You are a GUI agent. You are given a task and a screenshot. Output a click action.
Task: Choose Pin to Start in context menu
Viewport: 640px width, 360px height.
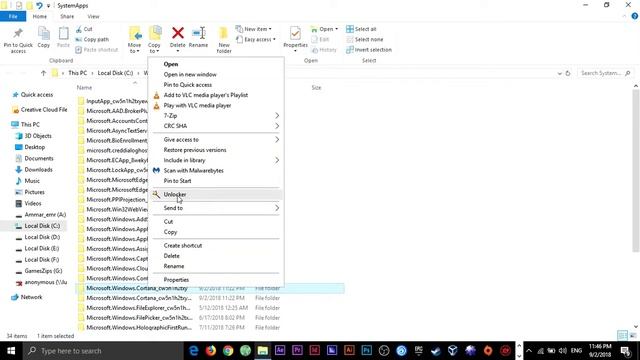[x=217, y=180]
